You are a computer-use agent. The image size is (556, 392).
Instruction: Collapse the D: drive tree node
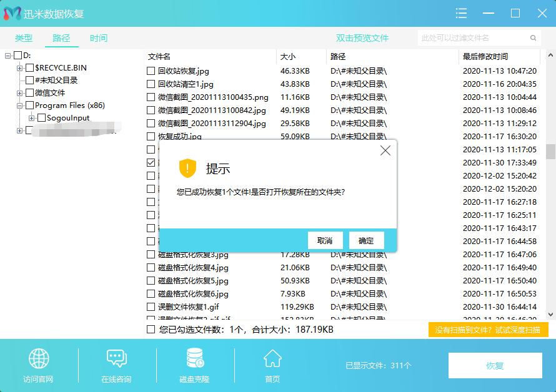coord(7,56)
